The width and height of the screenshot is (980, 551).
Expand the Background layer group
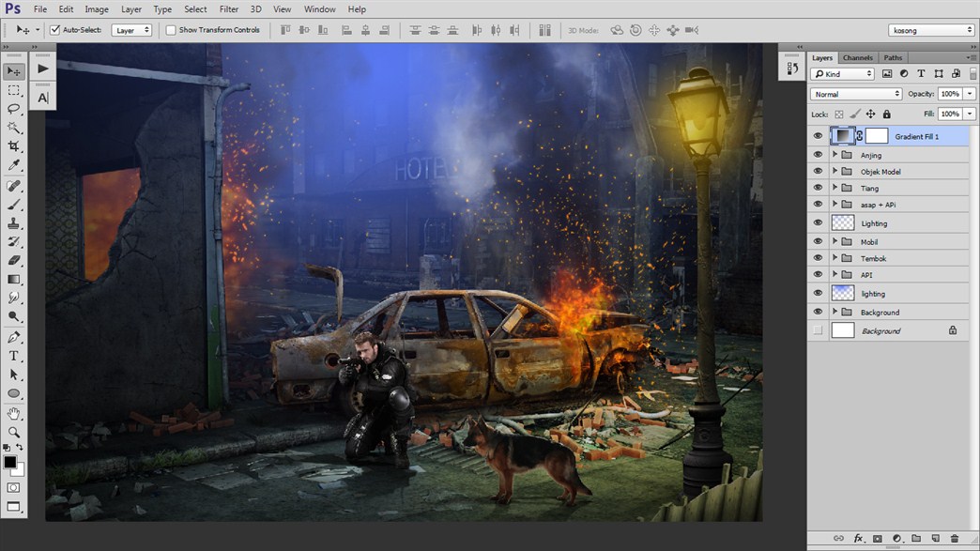[835, 312]
